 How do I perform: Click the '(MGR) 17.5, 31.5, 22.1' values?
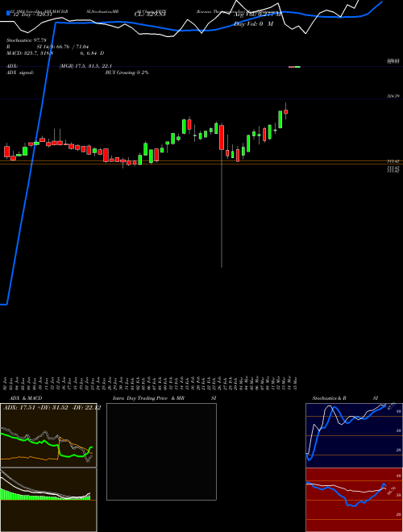[x=85, y=66]
